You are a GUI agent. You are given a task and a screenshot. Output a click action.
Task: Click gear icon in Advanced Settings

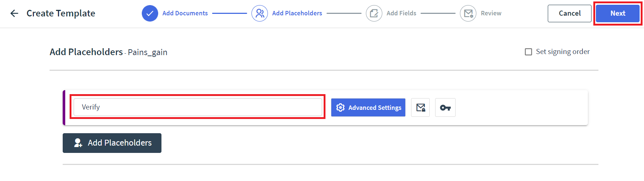click(x=340, y=108)
